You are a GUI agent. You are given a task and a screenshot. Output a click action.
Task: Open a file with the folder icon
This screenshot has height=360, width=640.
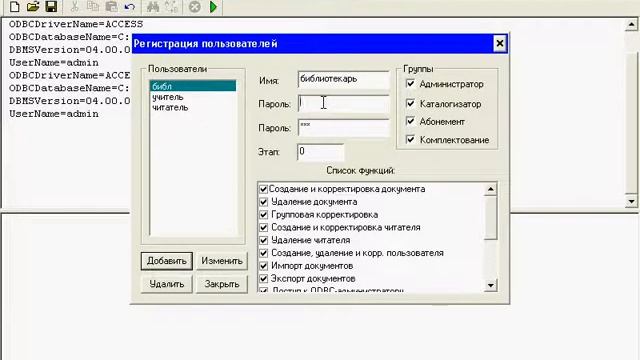[33, 7]
